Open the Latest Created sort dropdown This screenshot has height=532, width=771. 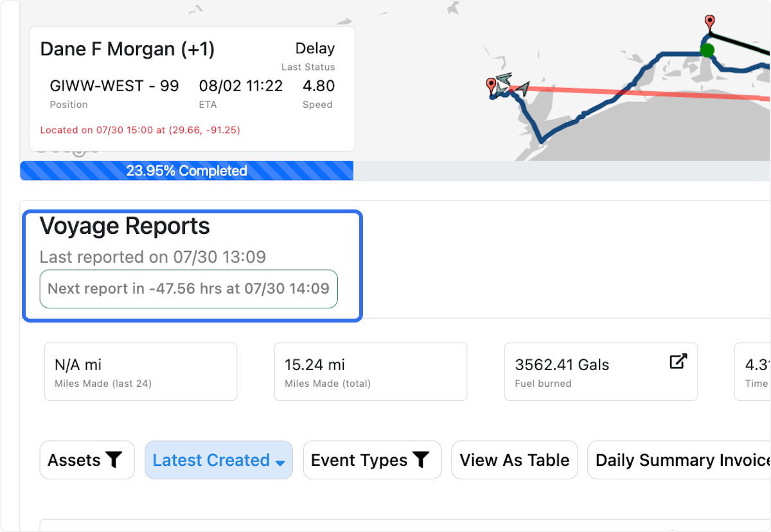pos(218,460)
